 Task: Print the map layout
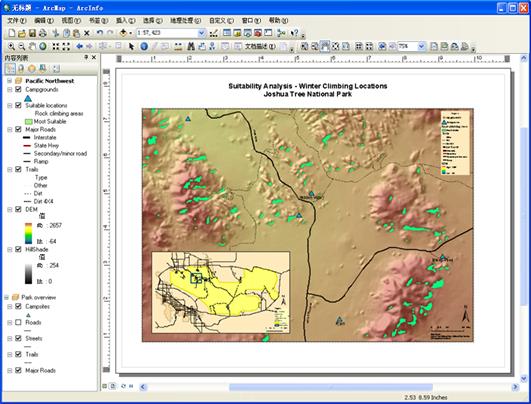point(42,33)
